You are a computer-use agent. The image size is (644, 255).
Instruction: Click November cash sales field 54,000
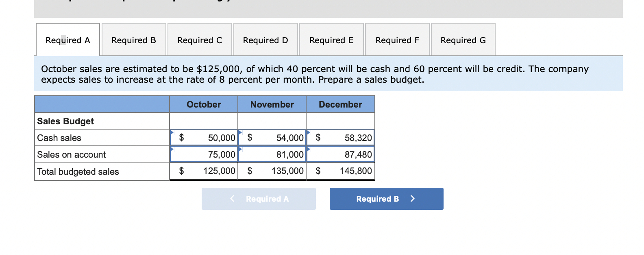272,138
